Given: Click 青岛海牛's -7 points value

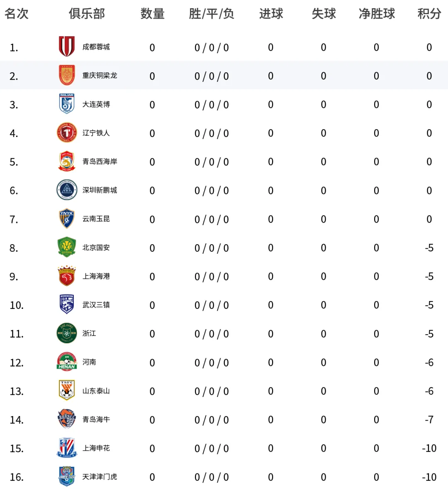Looking at the screenshot, I should pyautogui.click(x=429, y=420).
